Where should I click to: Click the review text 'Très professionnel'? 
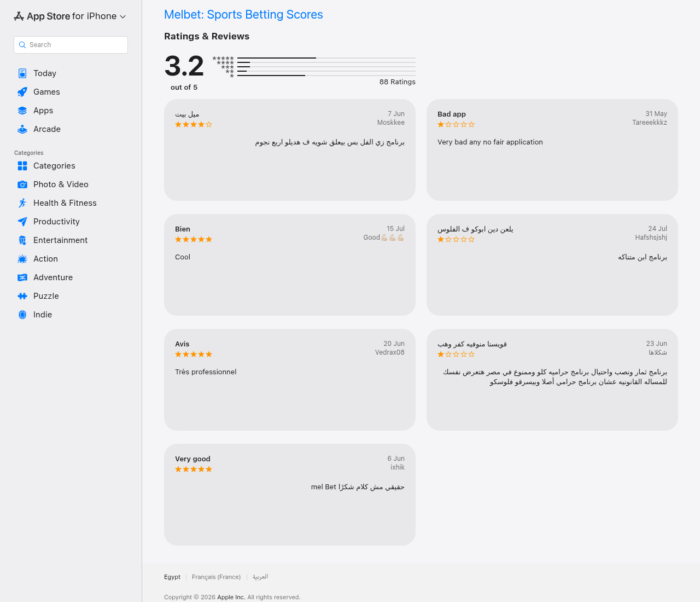tap(206, 372)
